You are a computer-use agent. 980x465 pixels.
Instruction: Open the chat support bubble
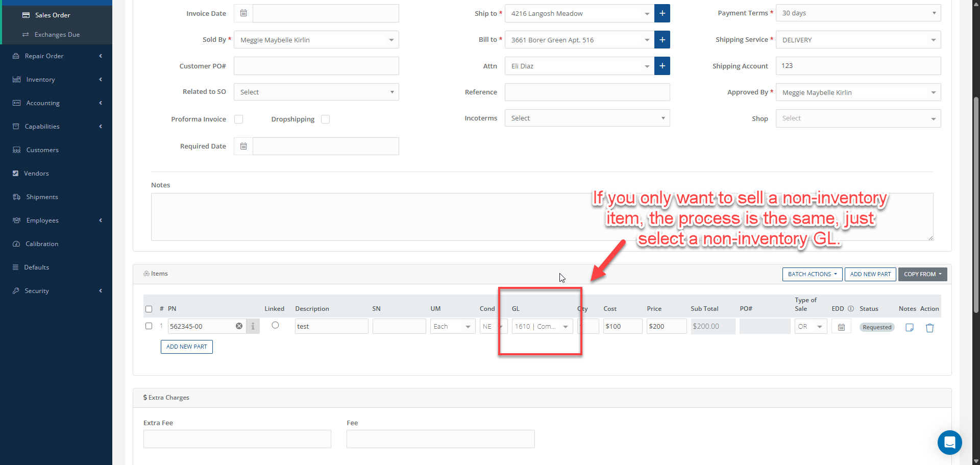(x=949, y=443)
